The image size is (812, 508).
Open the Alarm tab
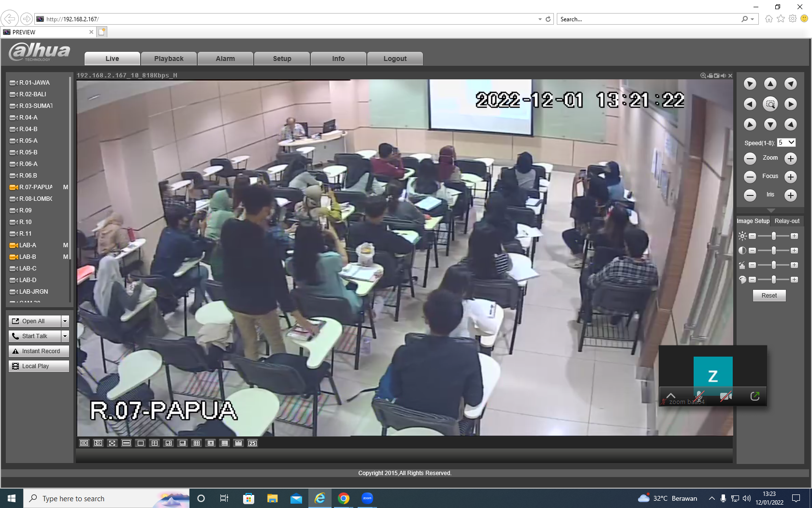coord(225,59)
